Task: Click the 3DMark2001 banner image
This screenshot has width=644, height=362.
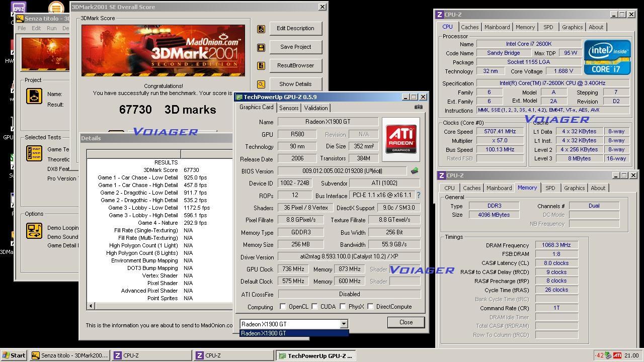Action: [163, 51]
